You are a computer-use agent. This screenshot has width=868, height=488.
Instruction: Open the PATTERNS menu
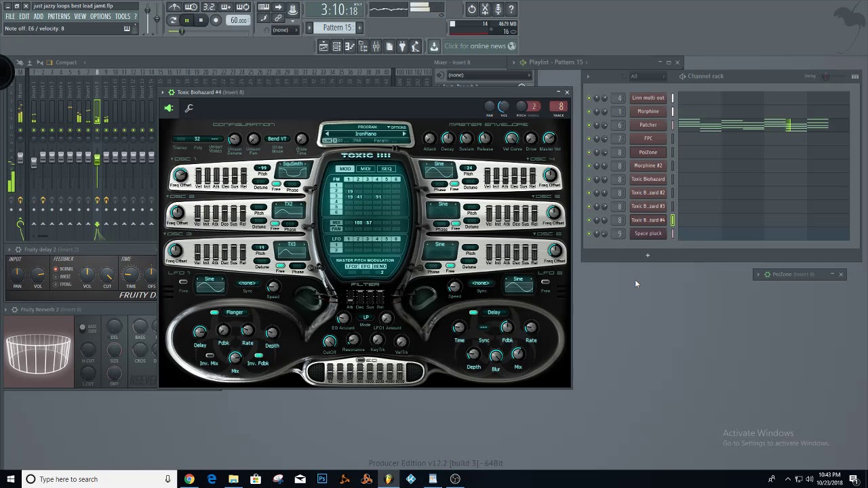click(x=59, y=16)
